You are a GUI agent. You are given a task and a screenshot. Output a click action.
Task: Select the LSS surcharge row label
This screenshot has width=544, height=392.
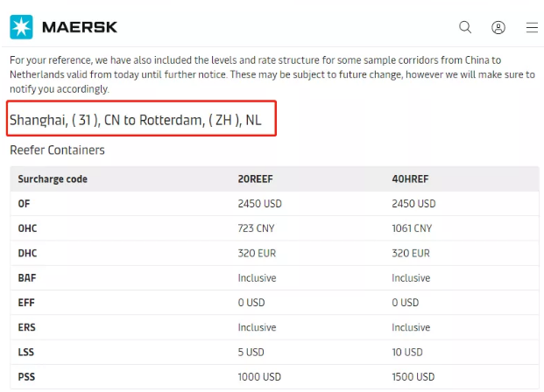26,352
